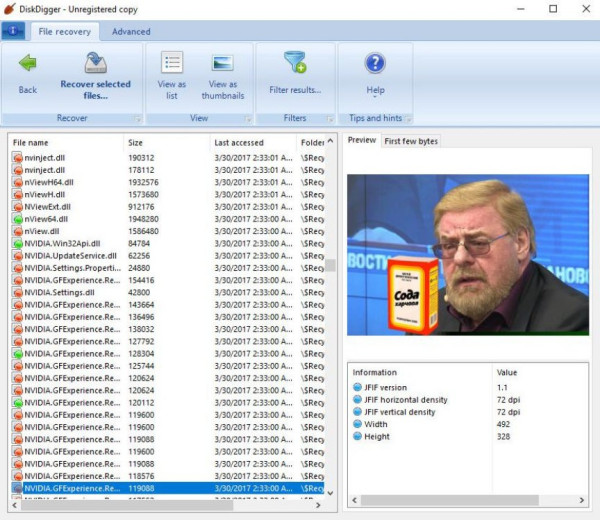Screen dimensions: 600x520
Task: Expand the View group launcher arrow
Action: (x=247, y=118)
